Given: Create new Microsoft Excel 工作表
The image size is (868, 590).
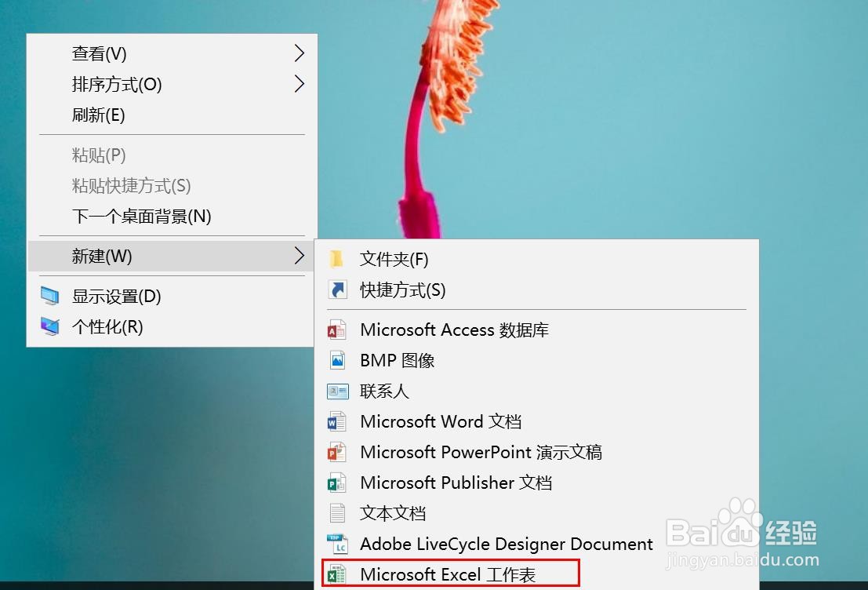Looking at the screenshot, I should 536,574.
